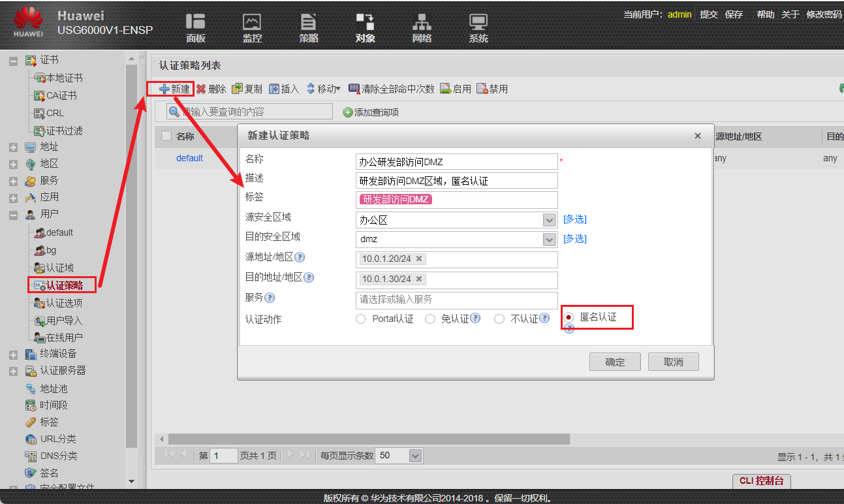Open the 目的安全区域 dropdown arrow
The image size is (844, 504).
550,240
